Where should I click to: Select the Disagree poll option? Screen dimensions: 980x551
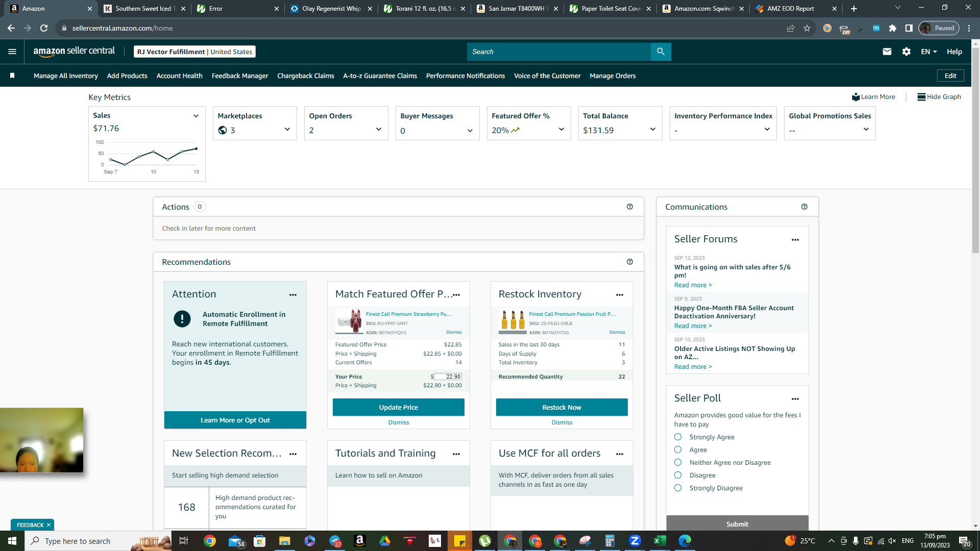point(678,475)
